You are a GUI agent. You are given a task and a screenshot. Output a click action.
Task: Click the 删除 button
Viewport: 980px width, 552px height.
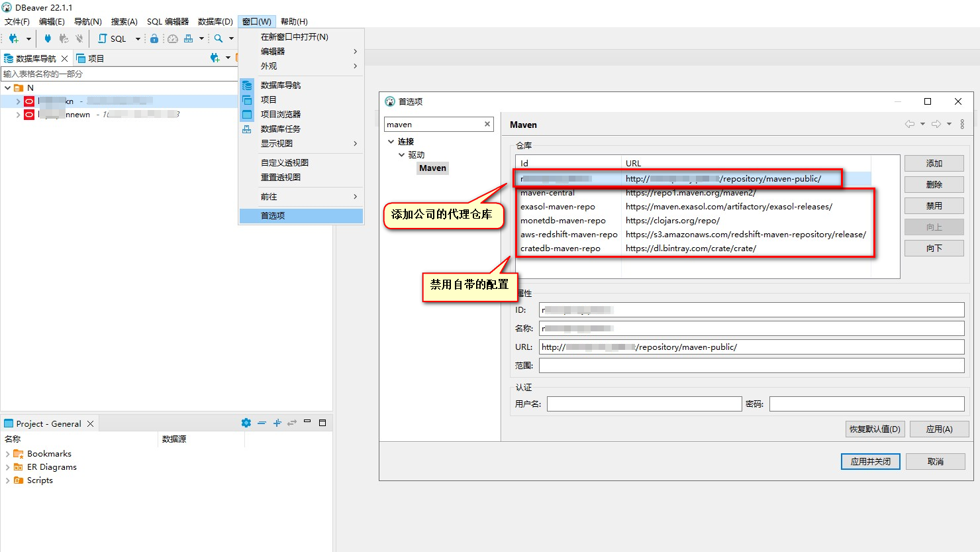tap(934, 184)
